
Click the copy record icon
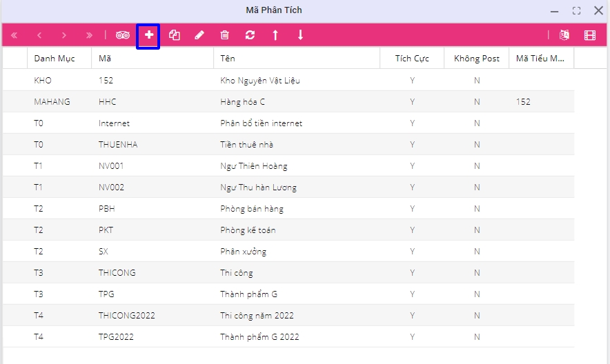tap(175, 35)
